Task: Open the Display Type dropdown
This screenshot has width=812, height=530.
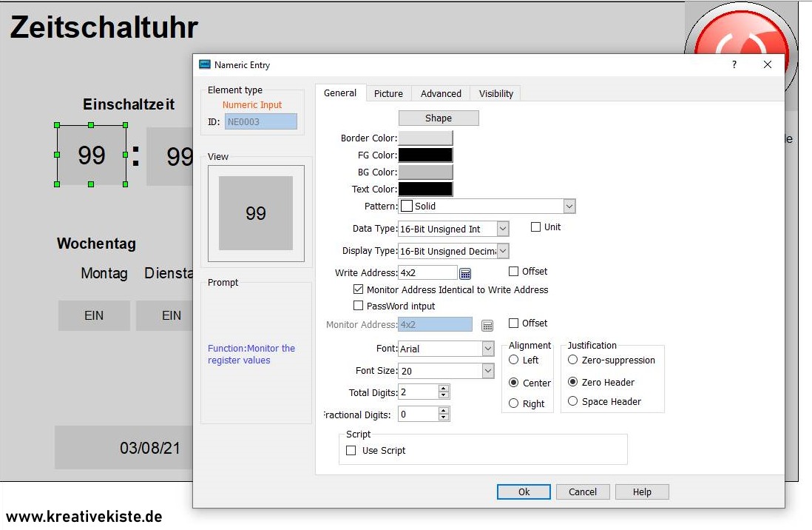Action: pos(502,251)
